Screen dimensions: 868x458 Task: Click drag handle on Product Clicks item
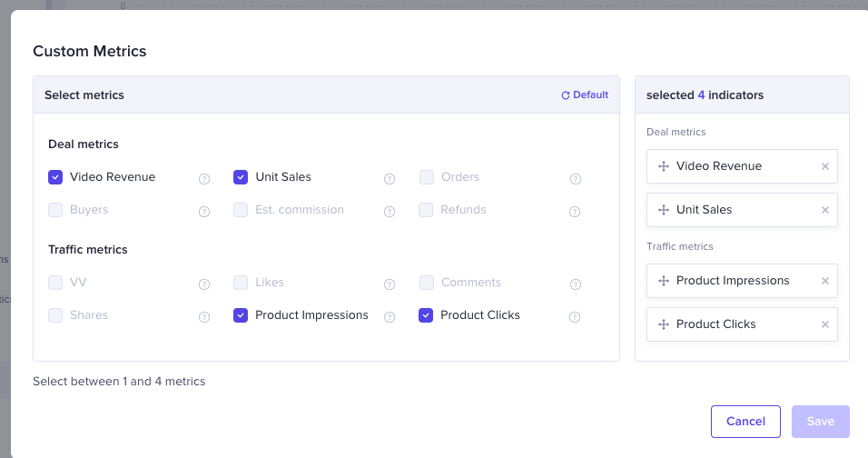(x=663, y=324)
